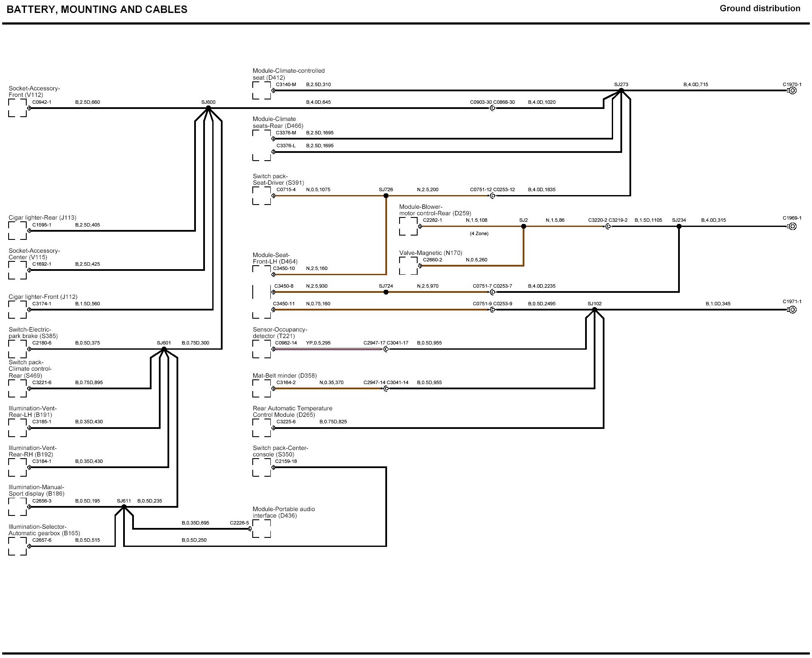The height and width of the screenshot is (658, 812).
Task: Click the "Ground distribution" page title
Action: coord(759,9)
